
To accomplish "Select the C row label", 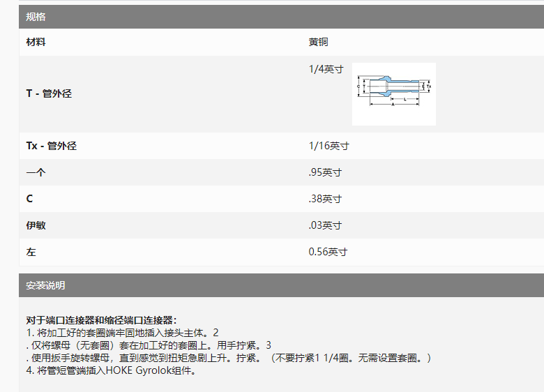I will [29, 199].
